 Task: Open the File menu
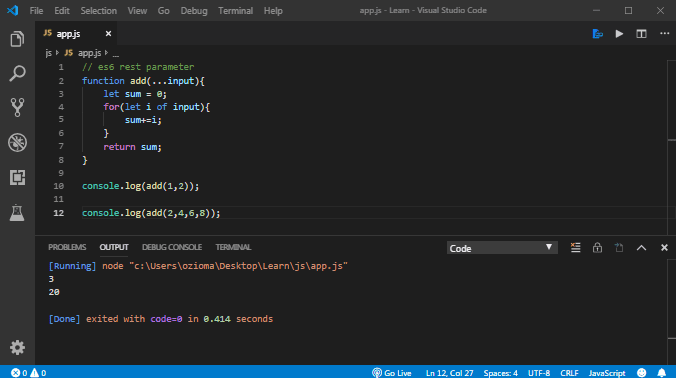(x=36, y=11)
